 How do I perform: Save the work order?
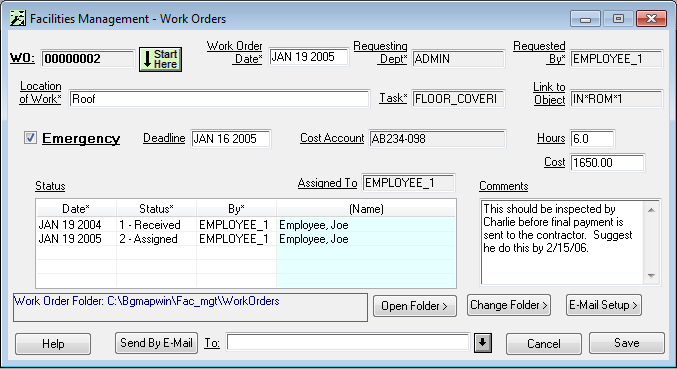(x=626, y=343)
